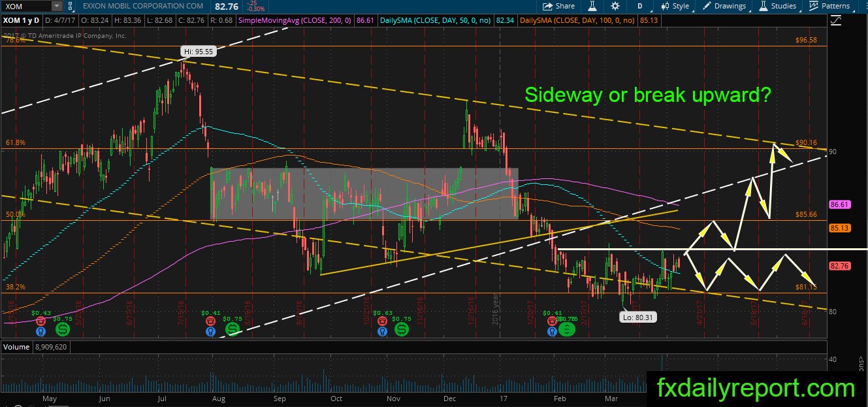Click the Dec label on the time axis
Viewport: 868px width, 407px height.
coord(450,397)
